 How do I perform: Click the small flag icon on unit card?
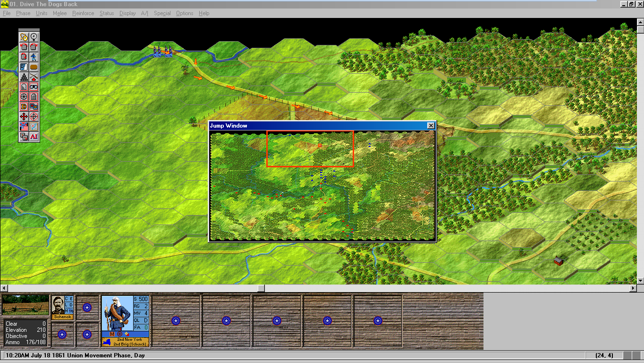[x=128, y=334]
